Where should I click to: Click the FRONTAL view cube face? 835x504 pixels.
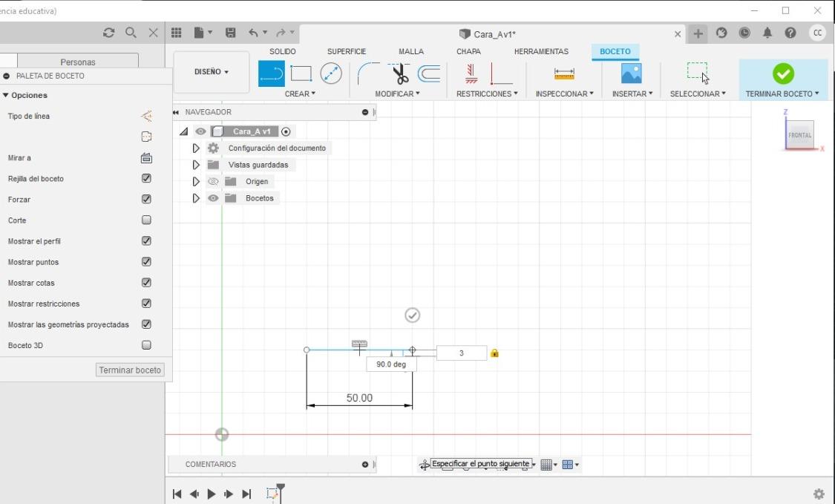[799, 135]
